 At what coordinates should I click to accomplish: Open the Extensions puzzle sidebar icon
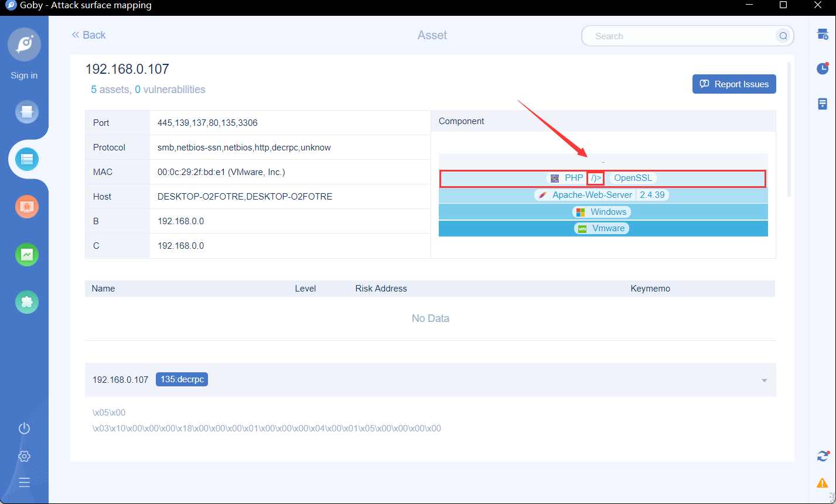point(27,302)
